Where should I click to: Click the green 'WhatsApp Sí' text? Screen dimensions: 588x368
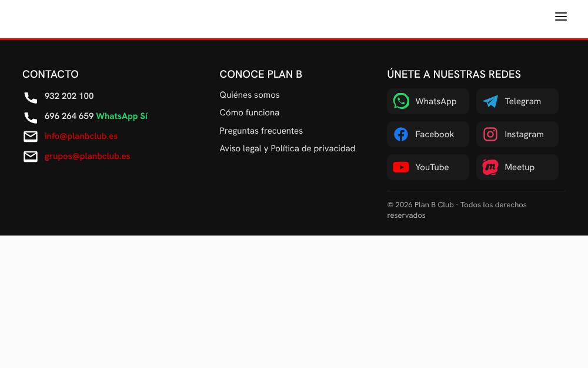[x=122, y=116]
